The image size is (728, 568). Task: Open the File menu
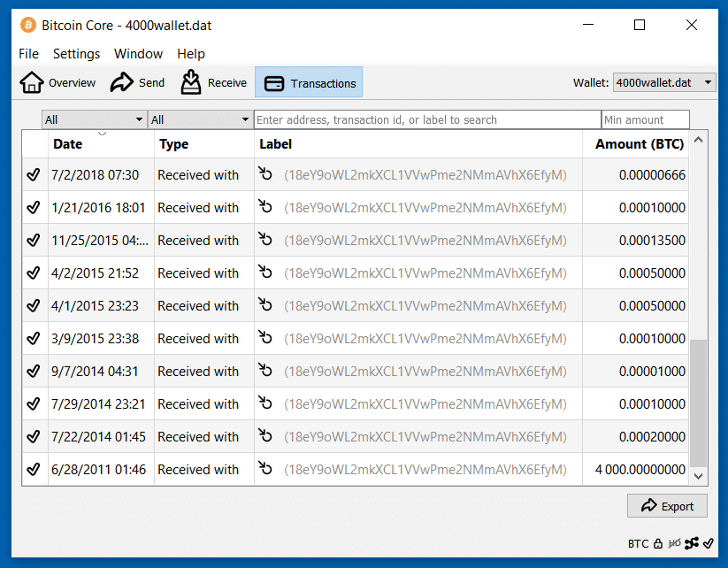pos(28,54)
